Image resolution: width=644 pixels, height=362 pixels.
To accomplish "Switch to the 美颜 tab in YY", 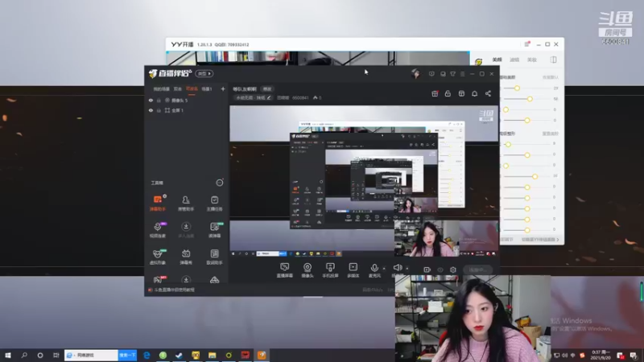I will tap(497, 60).
